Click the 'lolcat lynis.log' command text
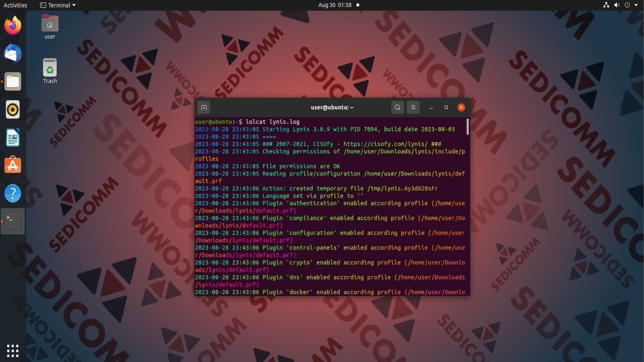This screenshot has width=644, height=362. pyautogui.click(x=272, y=122)
